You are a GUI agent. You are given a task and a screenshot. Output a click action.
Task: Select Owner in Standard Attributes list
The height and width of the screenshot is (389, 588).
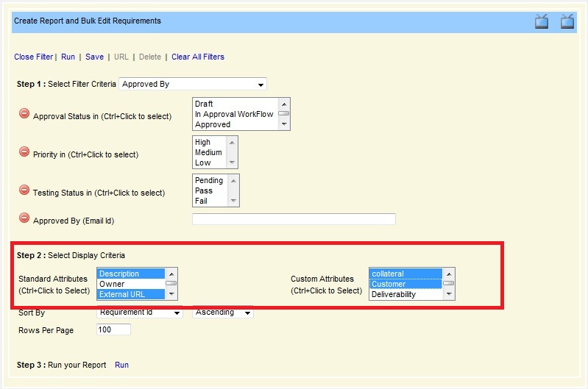click(x=113, y=284)
